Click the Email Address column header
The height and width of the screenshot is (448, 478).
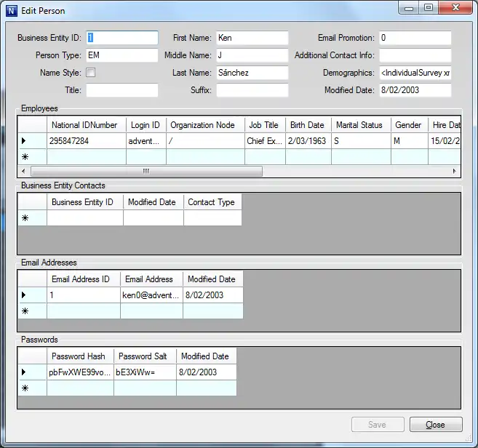click(x=151, y=279)
